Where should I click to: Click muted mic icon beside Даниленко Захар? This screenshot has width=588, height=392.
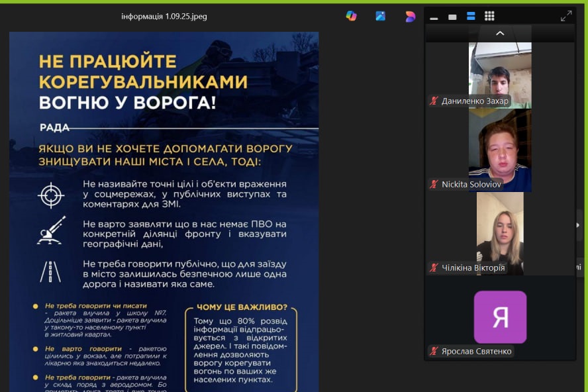[x=434, y=101]
